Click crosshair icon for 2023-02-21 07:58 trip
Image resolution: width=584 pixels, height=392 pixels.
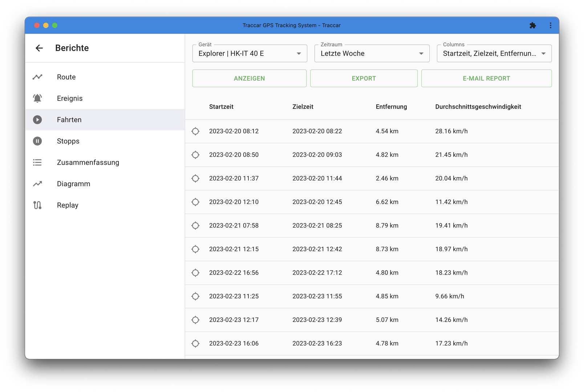click(195, 226)
